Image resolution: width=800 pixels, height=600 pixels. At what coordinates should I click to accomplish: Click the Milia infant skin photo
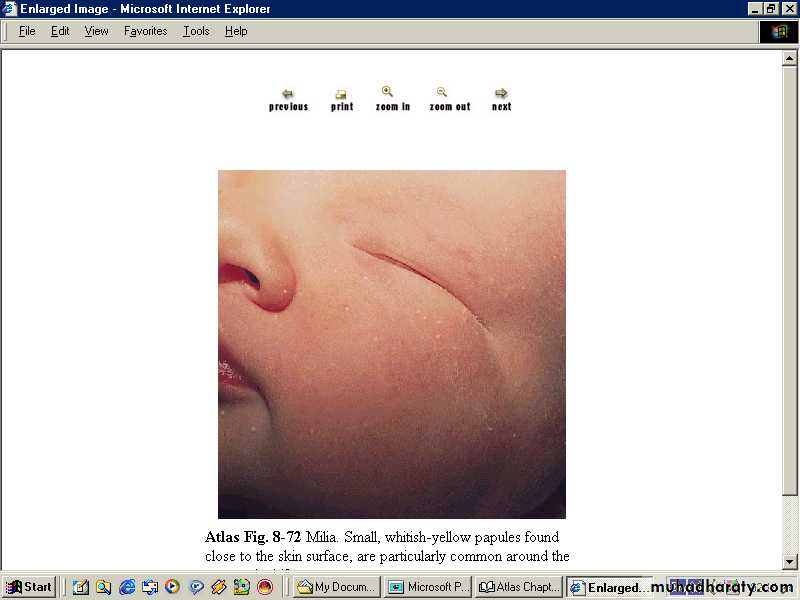tap(392, 344)
